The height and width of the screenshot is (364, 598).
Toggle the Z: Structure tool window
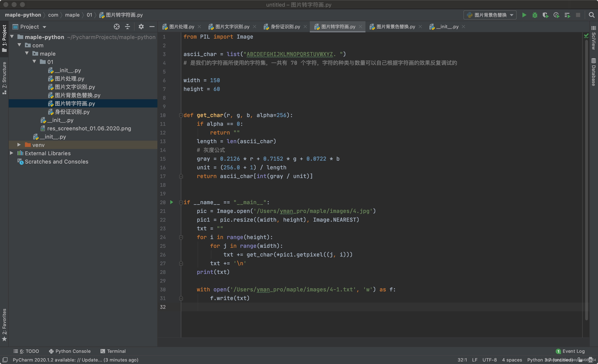[4, 78]
